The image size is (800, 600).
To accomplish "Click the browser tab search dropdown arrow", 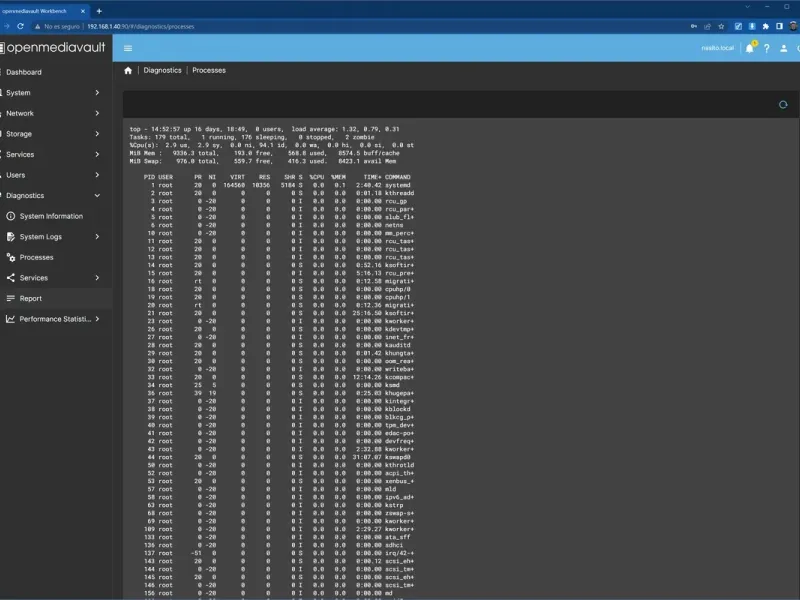I will pos(747,7).
